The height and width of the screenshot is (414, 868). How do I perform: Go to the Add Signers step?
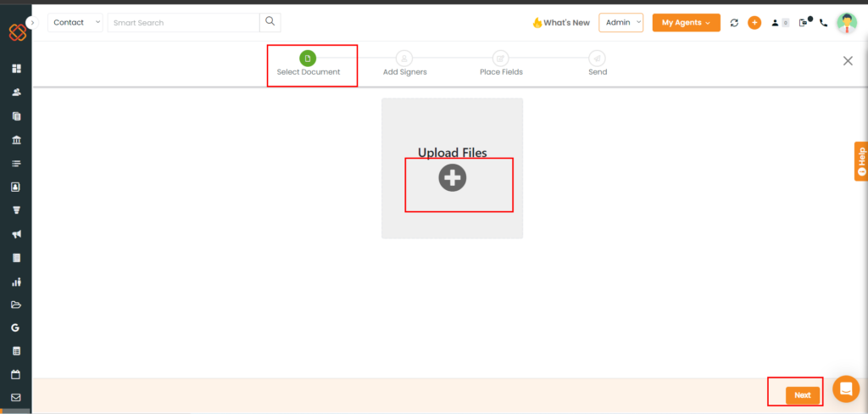coord(404,64)
